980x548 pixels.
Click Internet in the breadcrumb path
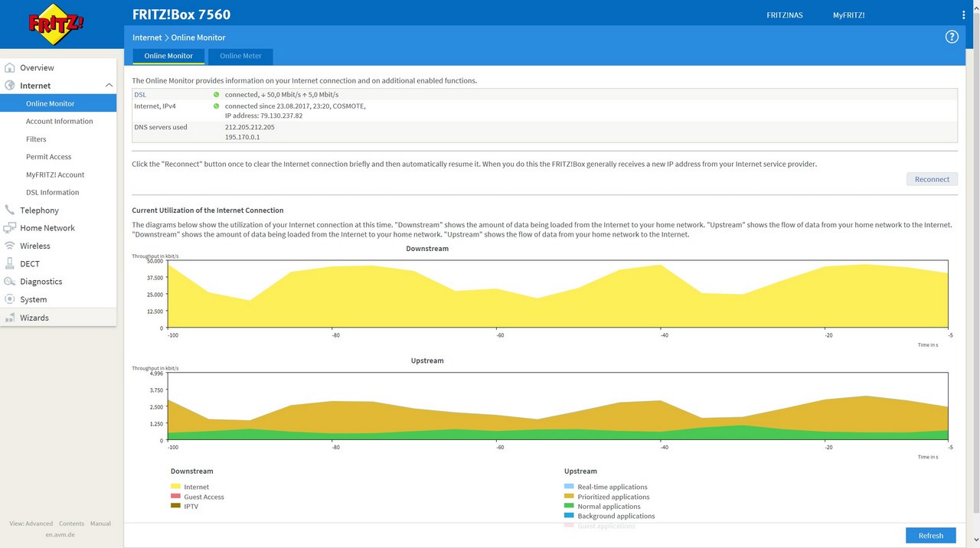[147, 38]
